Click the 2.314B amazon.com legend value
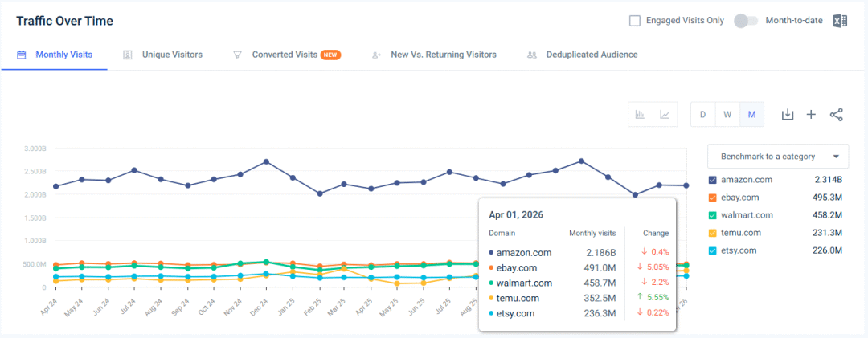This screenshot has height=338, width=868. tap(829, 180)
